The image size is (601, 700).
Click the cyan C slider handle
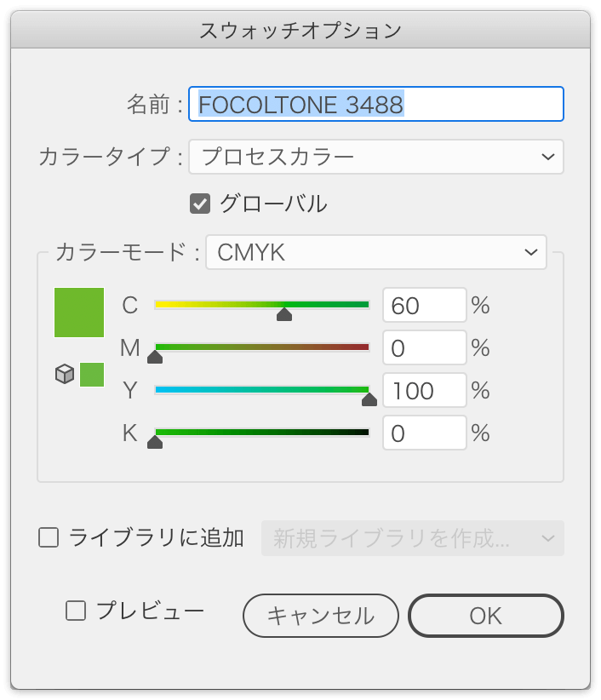[x=284, y=315]
